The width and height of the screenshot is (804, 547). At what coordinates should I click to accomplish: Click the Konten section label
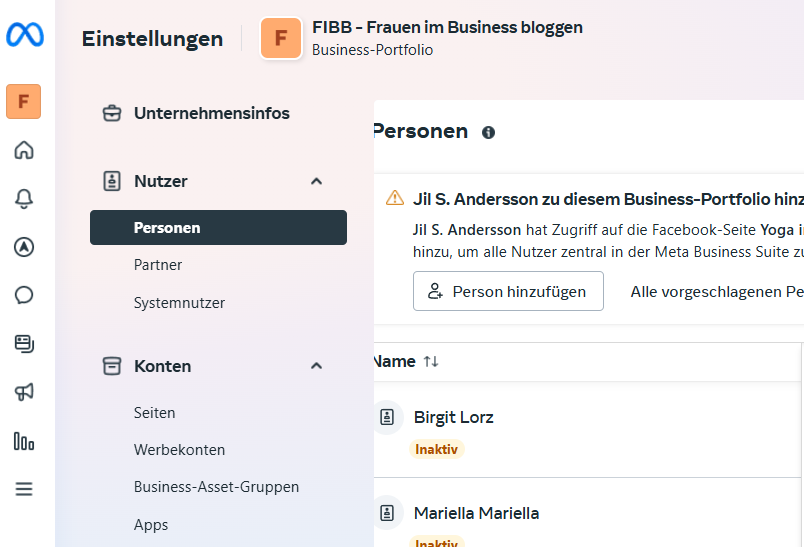pyautogui.click(x=163, y=366)
